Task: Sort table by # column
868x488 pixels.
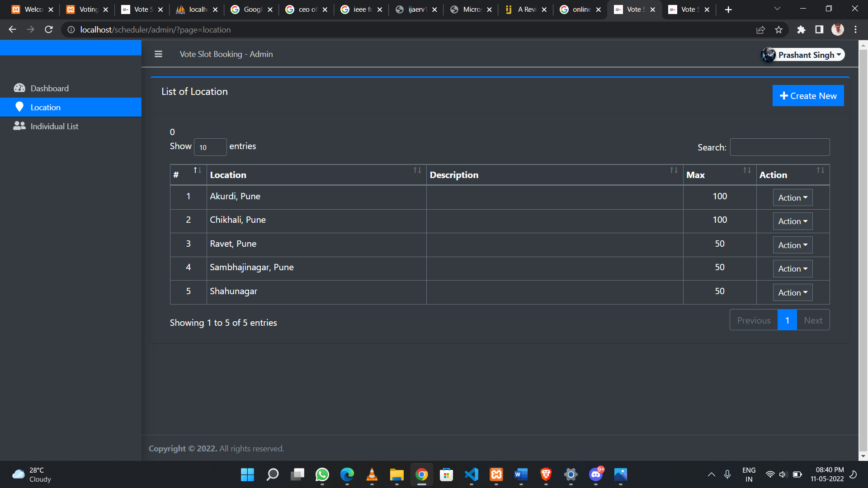Action: point(188,174)
